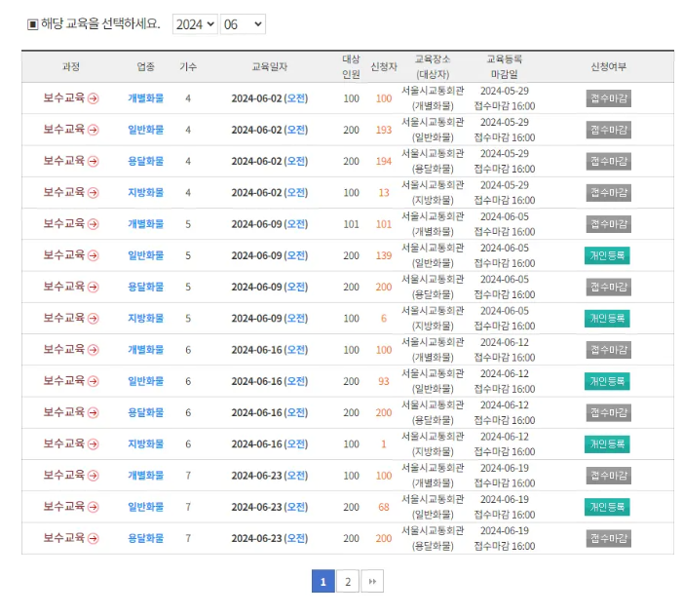The height and width of the screenshot is (616, 682).
Task: Click the 업종 column header
Action: point(146,66)
